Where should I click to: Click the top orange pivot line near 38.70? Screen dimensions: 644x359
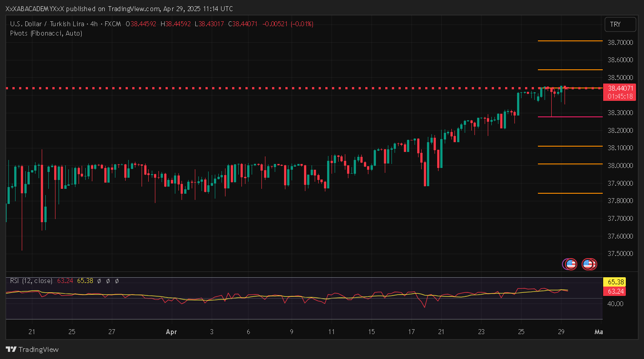[x=570, y=41]
